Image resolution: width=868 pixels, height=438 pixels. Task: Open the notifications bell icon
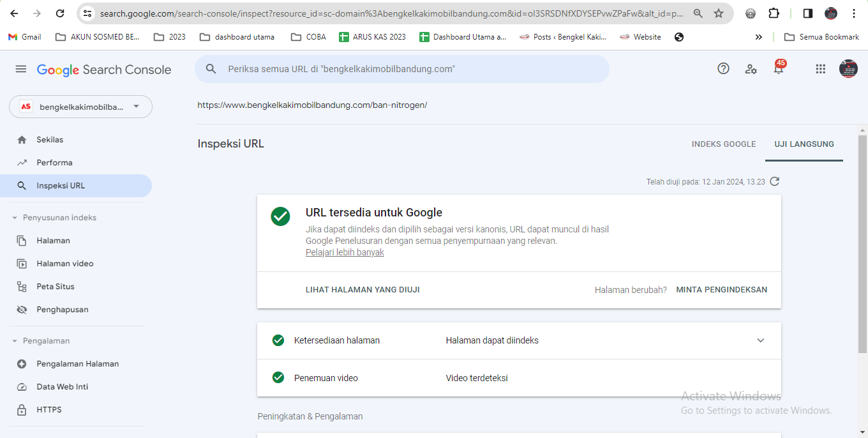pyautogui.click(x=779, y=69)
